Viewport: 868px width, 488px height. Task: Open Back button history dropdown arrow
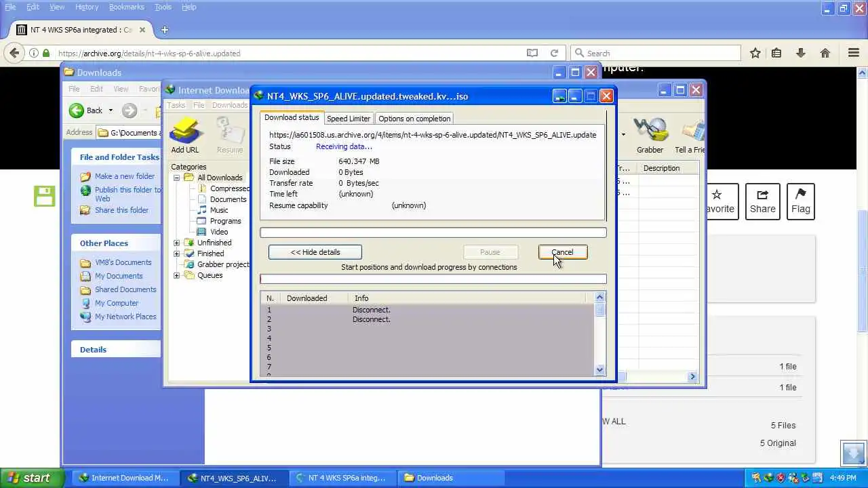pyautogui.click(x=111, y=110)
